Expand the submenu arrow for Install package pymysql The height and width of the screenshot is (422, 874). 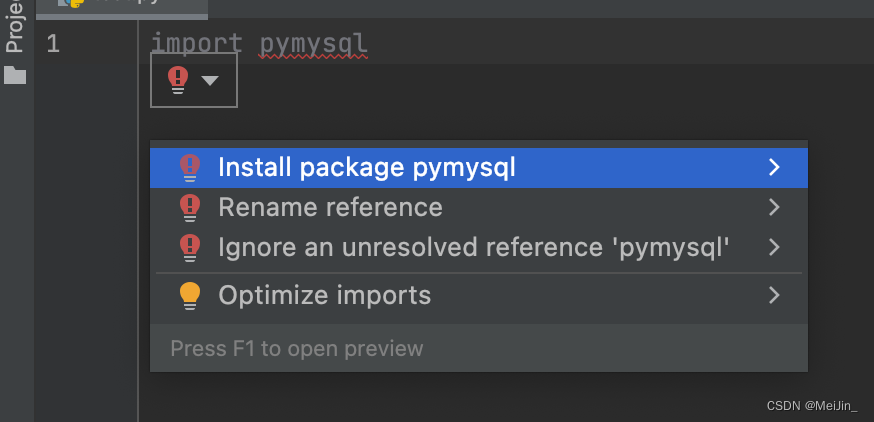pyautogui.click(x=774, y=167)
